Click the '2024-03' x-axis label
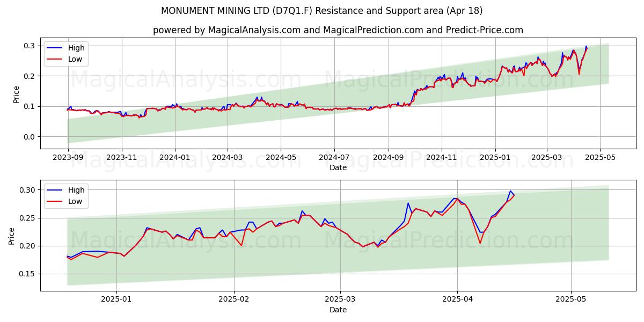Image resolution: width=644 pixels, height=322 pixels. point(228,158)
